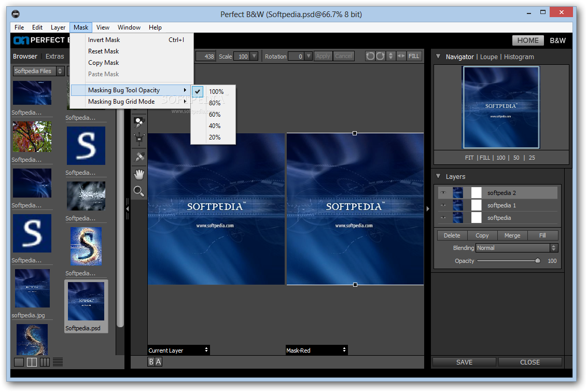Screen dimensions: 587x392
Task: Rotate canvas clockwise icon
Action: 380,56
